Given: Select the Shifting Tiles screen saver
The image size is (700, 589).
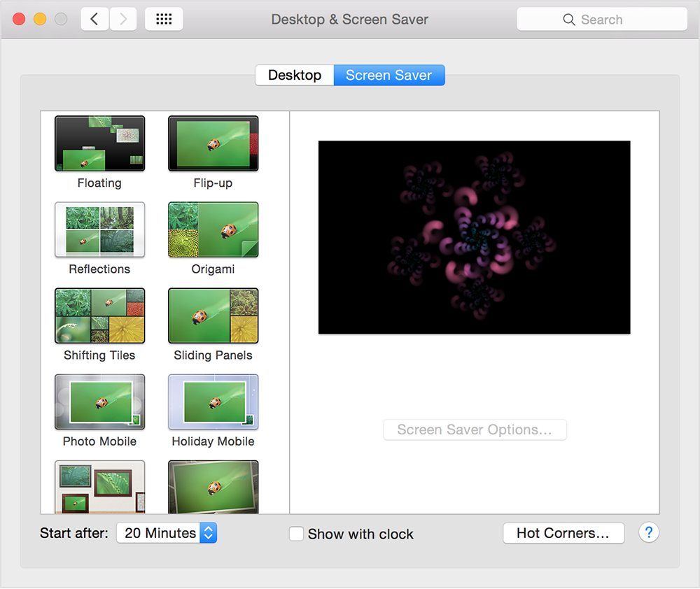Looking at the screenshot, I should 99,315.
